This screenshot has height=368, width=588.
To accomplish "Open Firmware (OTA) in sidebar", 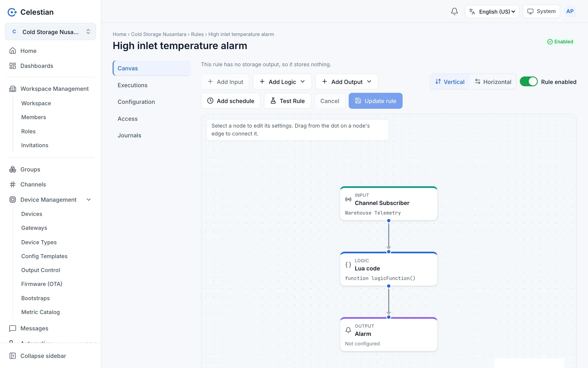I will (x=42, y=284).
